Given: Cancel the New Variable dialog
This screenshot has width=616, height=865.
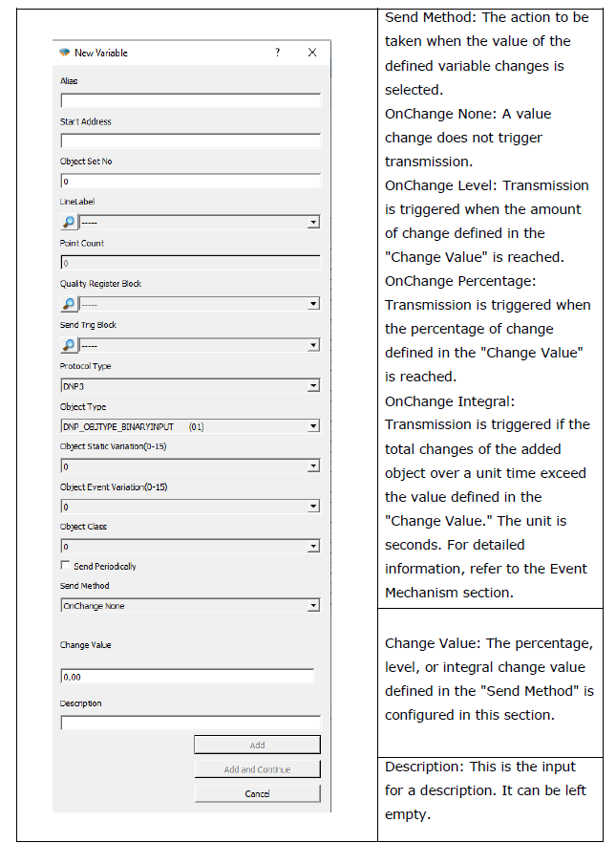Looking at the screenshot, I should coord(257,793).
